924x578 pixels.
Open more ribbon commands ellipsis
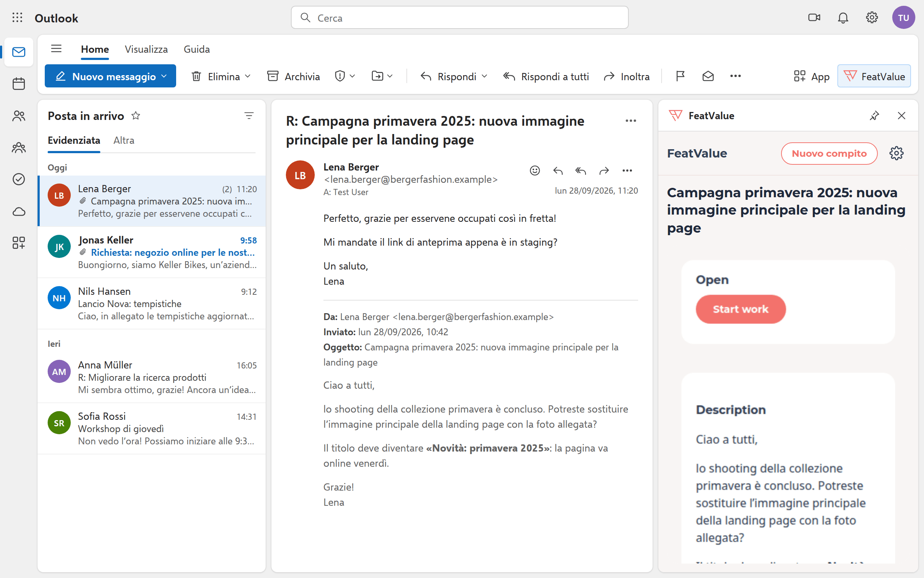(x=735, y=76)
